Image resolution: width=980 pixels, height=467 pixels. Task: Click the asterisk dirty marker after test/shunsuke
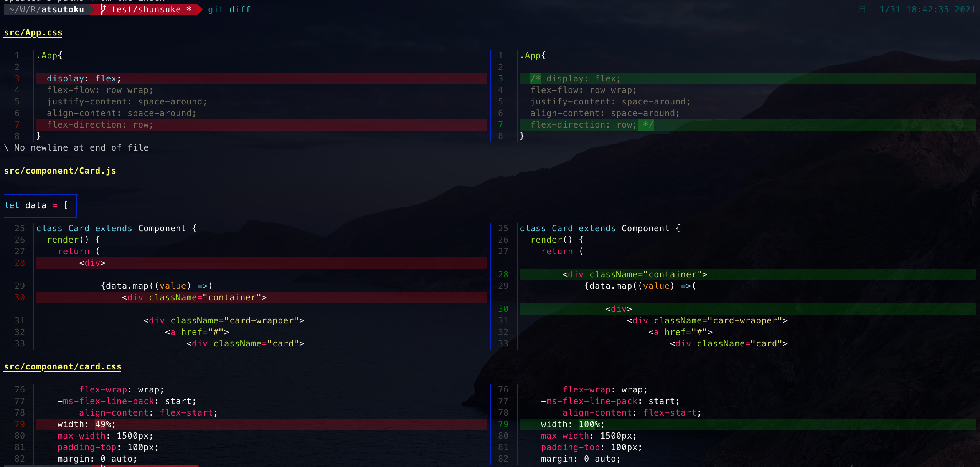coord(189,10)
